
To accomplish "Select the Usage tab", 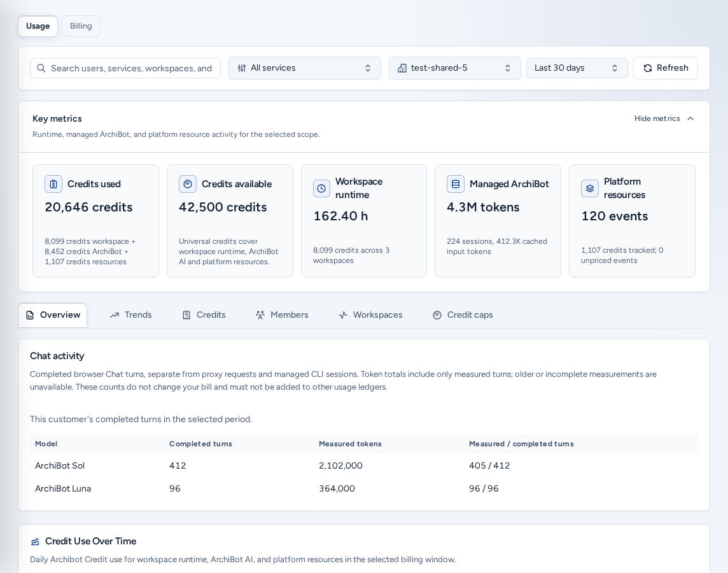I will click(x=38, y=26).
